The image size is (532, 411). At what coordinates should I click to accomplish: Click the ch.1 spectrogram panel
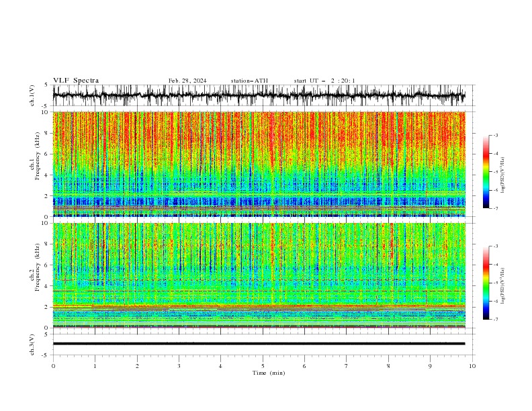(259, 164)
